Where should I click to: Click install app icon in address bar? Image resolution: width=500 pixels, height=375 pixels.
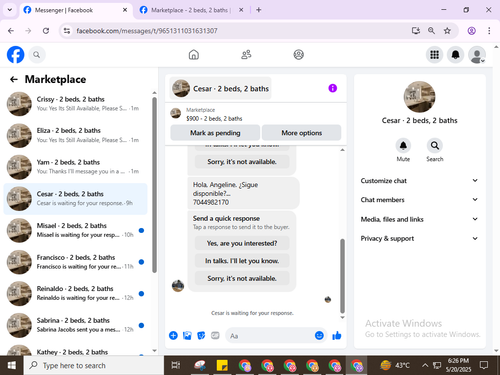416,31
